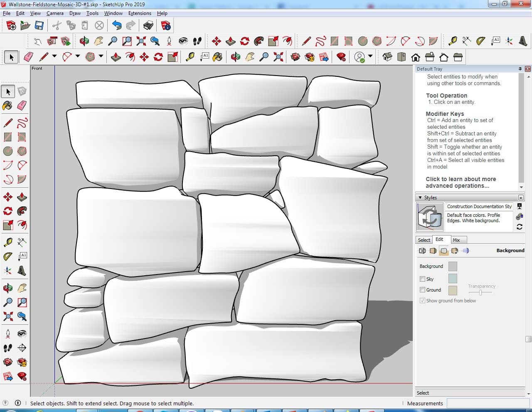Open the dropdown arrow beside the pencil Line tool

pos(54,56)
